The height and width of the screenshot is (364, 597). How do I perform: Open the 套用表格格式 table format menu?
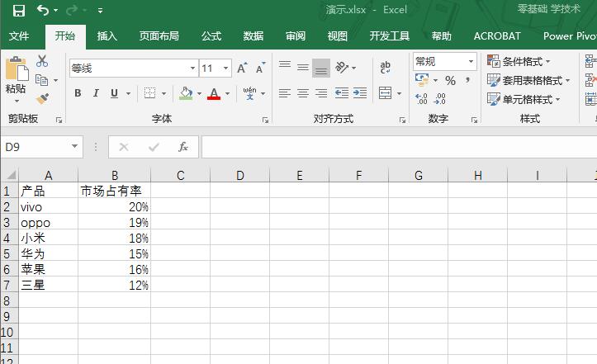click(528, 80)
